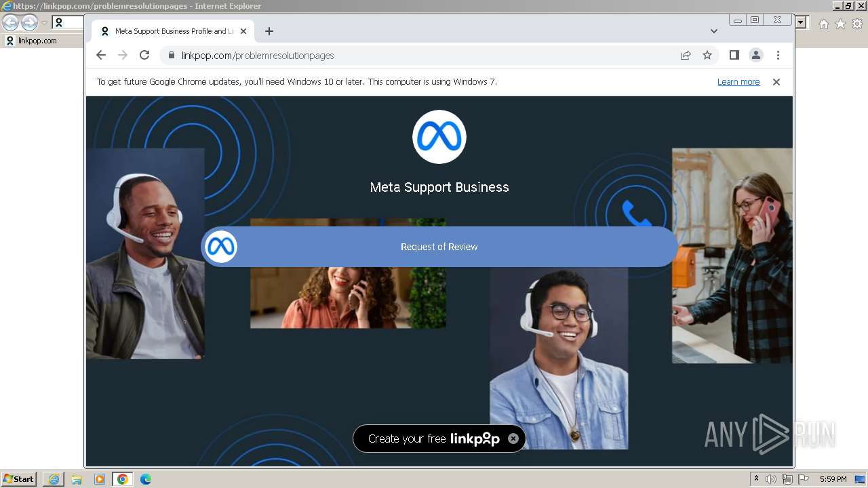Expand Chrome tab search chevron

coord(714,31)
